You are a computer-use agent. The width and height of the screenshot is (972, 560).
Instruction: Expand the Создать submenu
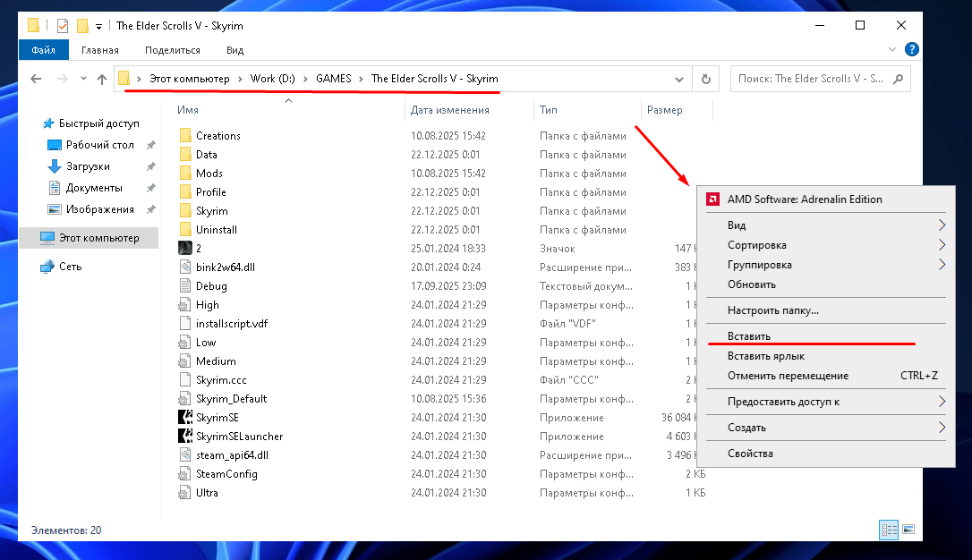pyautogui.click(x=941, y=428)
